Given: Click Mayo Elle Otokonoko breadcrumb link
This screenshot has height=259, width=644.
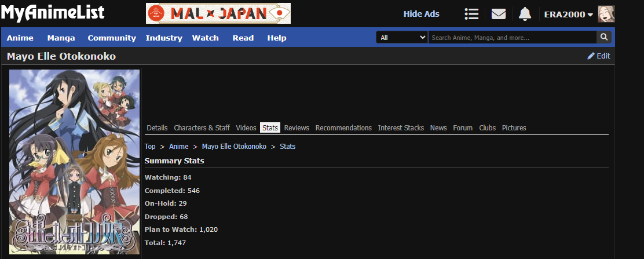Looking at the screenshot, I should coord(234,147).
